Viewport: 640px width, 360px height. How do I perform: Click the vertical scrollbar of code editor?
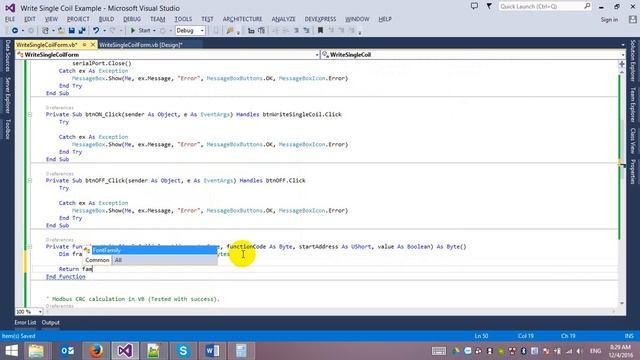pos(622,188)
